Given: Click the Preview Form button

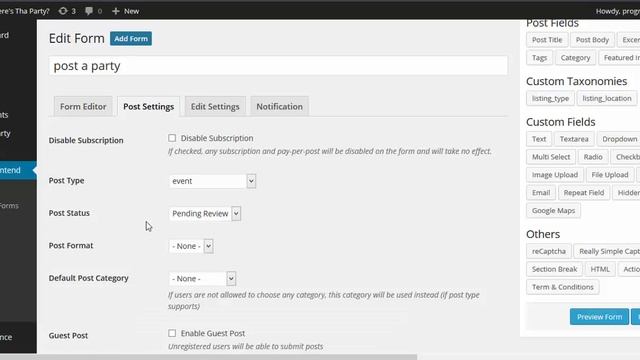Looking at the screenshot, I should pyautogui.click(x=599, y=317).
